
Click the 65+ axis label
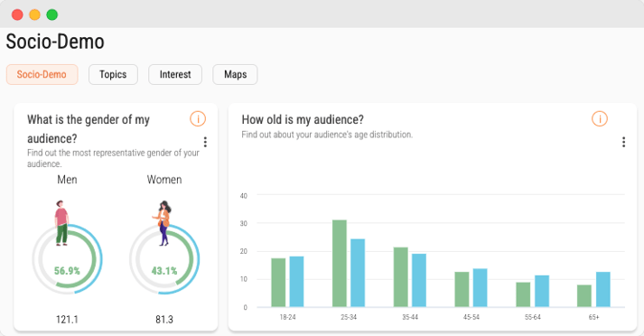pyautogui.click(x=594, y=317)
